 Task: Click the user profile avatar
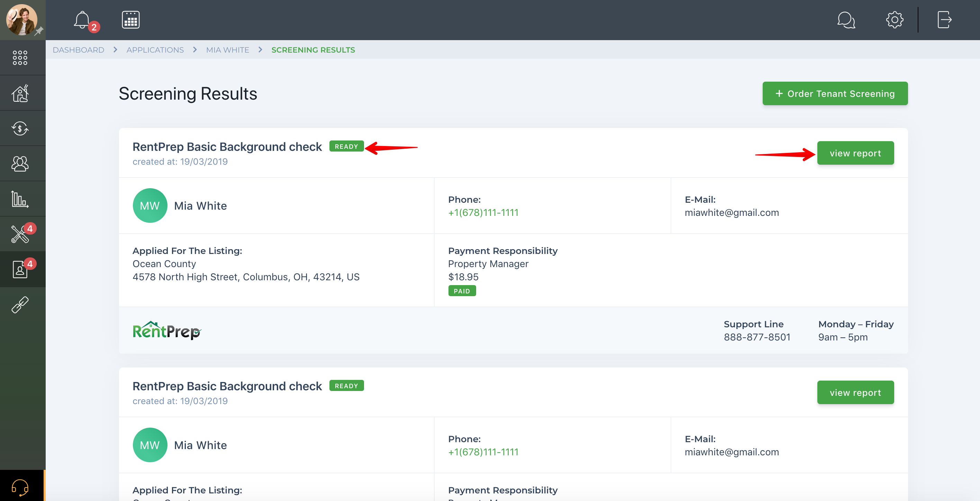[21, 19]
